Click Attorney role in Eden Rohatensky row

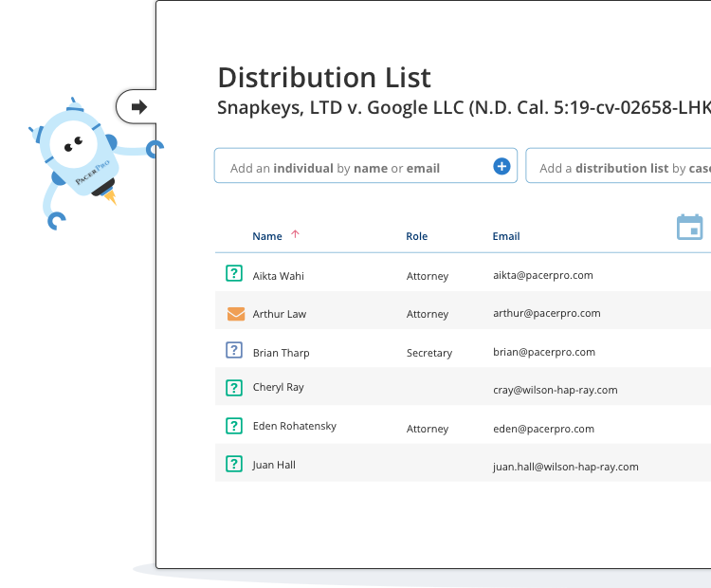click(428, 430)
